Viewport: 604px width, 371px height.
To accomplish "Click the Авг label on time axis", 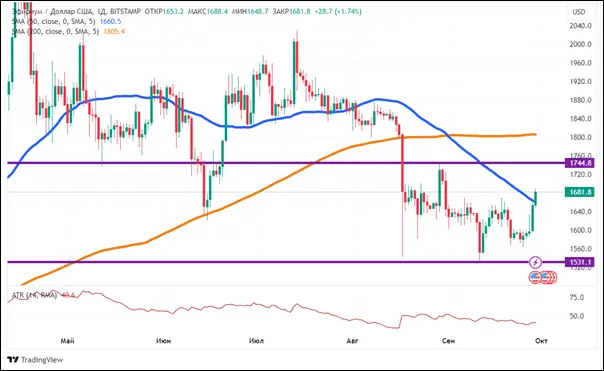I will click(352, 341).
